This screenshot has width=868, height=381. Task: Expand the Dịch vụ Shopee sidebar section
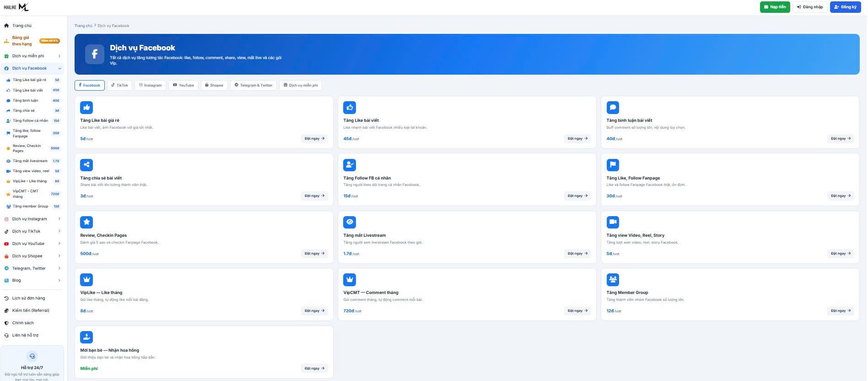tap(32, 256)
